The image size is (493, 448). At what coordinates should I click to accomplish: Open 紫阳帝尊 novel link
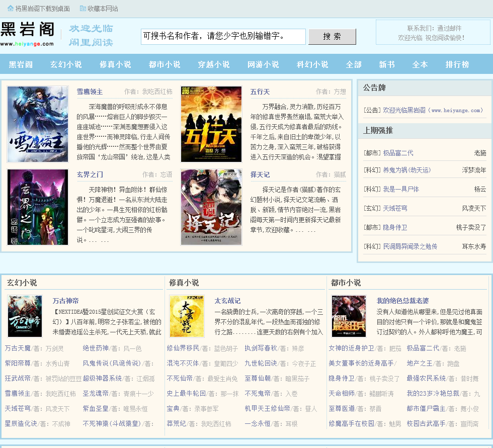point(18,364)
